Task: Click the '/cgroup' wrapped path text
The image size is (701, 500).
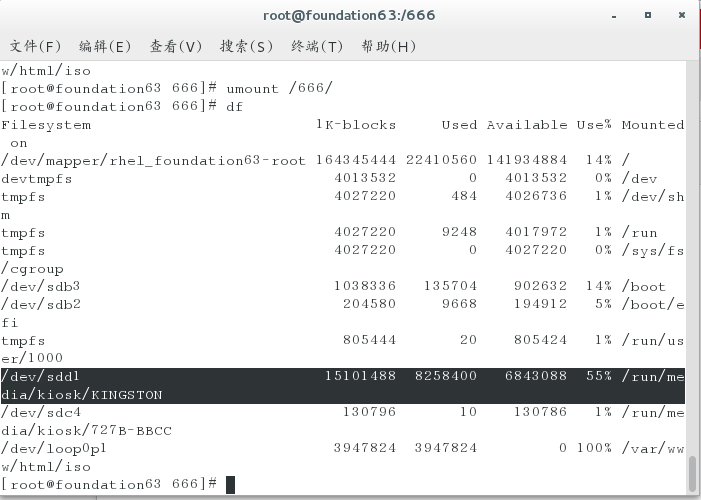Action: (x=32, y=269)
